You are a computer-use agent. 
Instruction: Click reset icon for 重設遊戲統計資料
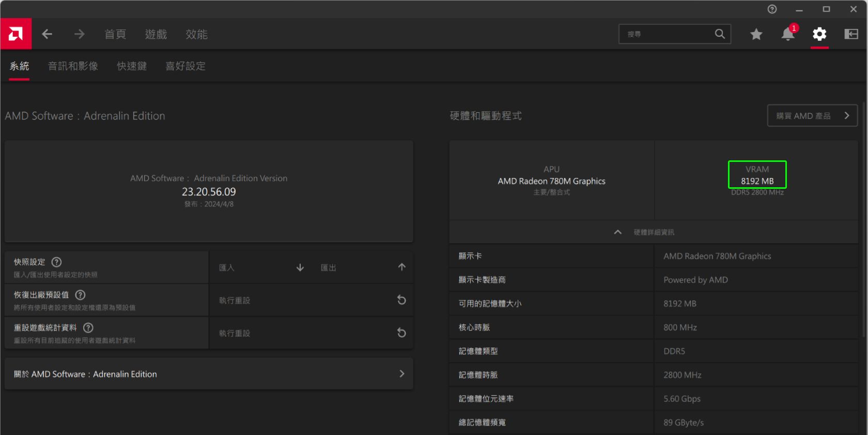(x=401, y=333)
